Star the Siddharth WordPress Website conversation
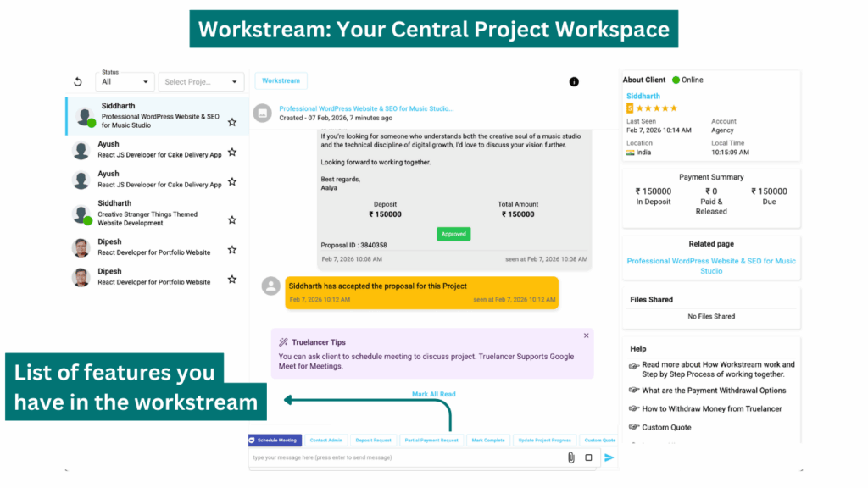The height and width of the screenshot is (488, 868). pyautogui.click(x=232, y=122)
